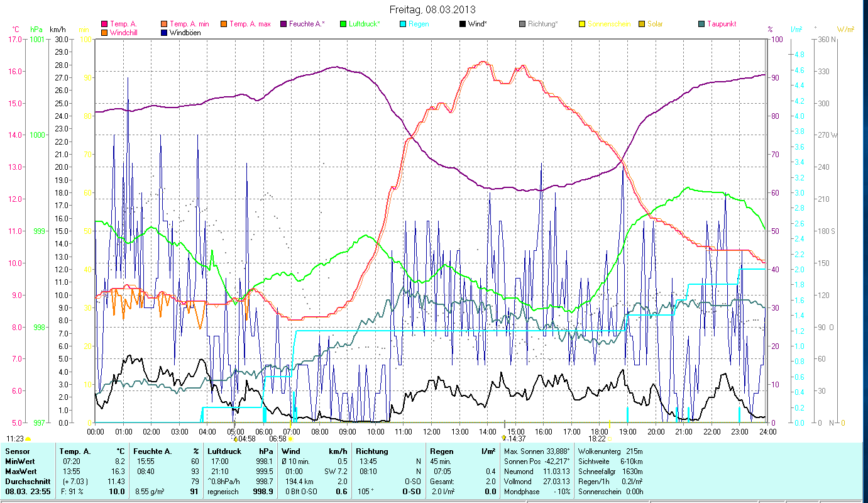Click the purple Feuchte A. legend swatch
Image resolution: width=868 pixels, height=503 pixels.
(x=283, y=25)
